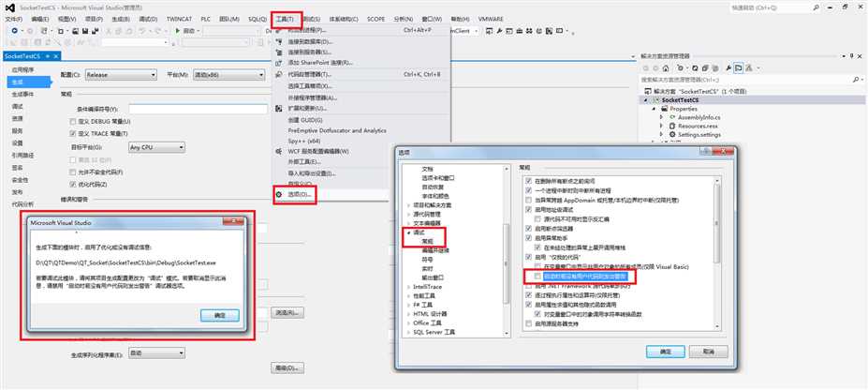Click the Browse button for output path

287,313
